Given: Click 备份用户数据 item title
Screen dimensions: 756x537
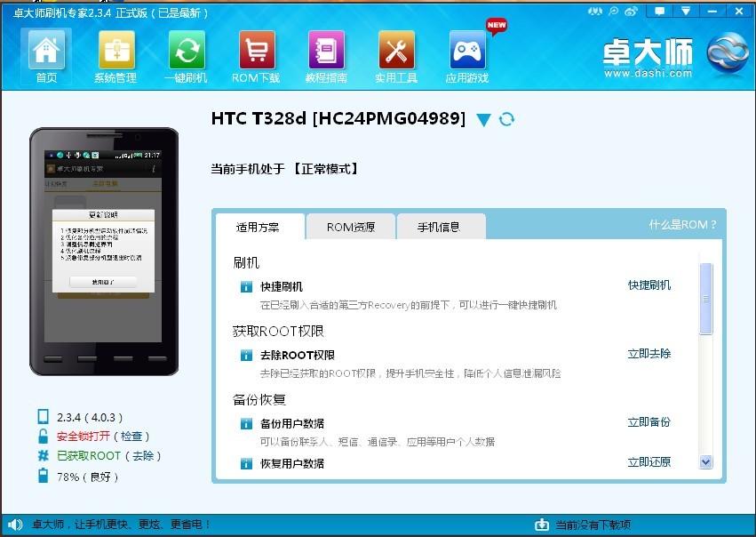Looking at the screenshot, I should pyautogui.click(x=292, y=423).
